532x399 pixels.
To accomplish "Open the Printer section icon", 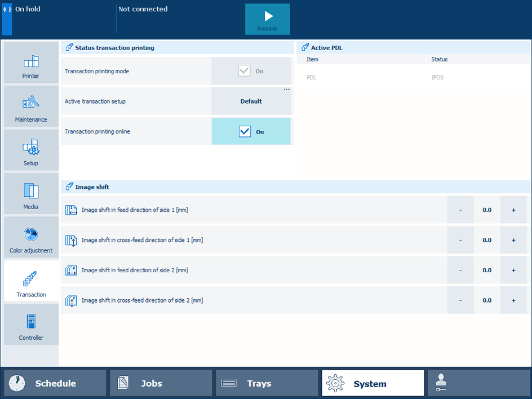I will [31, 63].
